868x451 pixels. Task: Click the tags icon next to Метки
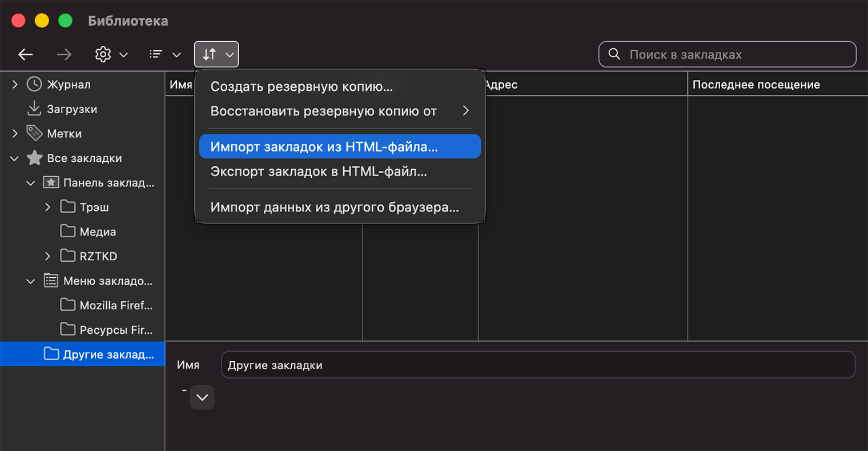(34, 133)
